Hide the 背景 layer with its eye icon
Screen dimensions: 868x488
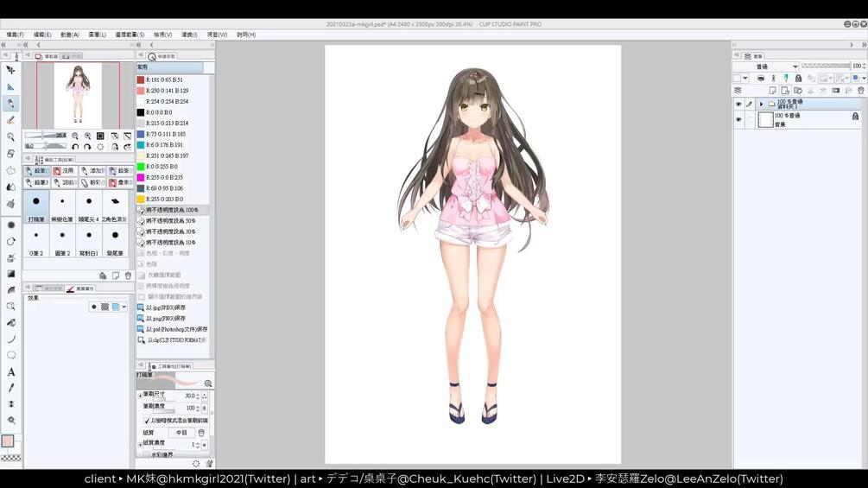pos(738,119)
